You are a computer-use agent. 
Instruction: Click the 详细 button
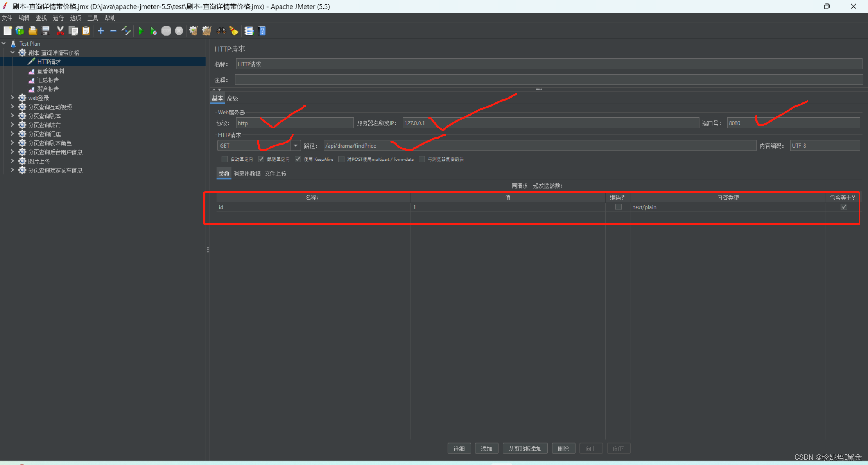[459, 448]
